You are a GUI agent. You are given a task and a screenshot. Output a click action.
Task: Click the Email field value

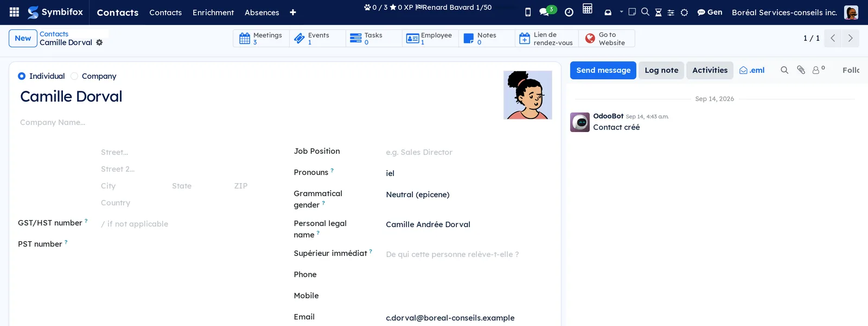click(x=450, y=318)
